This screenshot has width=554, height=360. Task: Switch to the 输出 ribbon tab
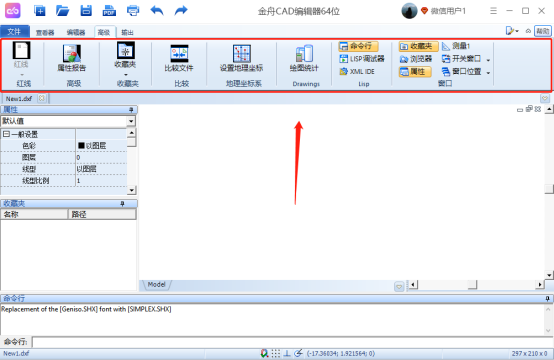[x=127, y=33]
